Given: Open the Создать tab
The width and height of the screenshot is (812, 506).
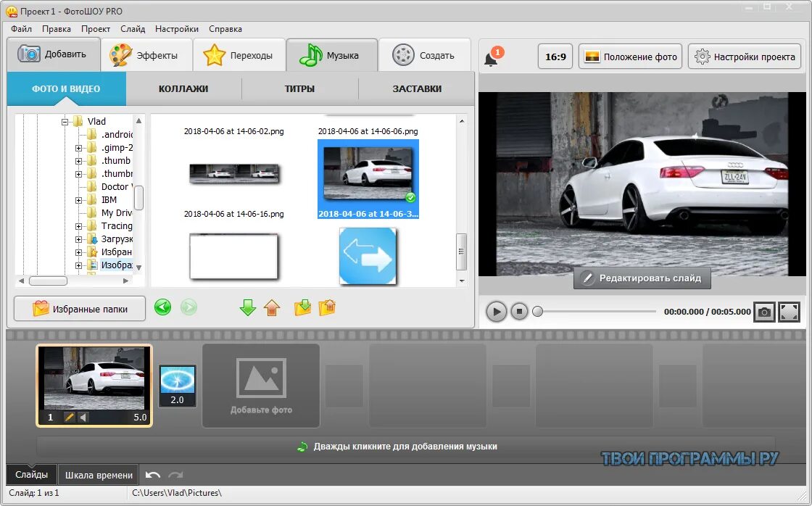Looking at the screenshot, I should pos(425,55).
